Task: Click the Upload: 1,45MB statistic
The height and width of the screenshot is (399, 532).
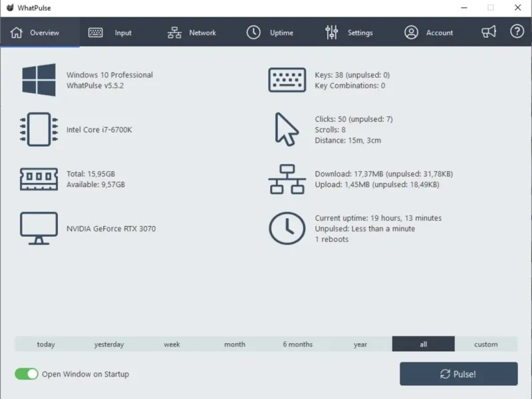Action: (377, 185)
